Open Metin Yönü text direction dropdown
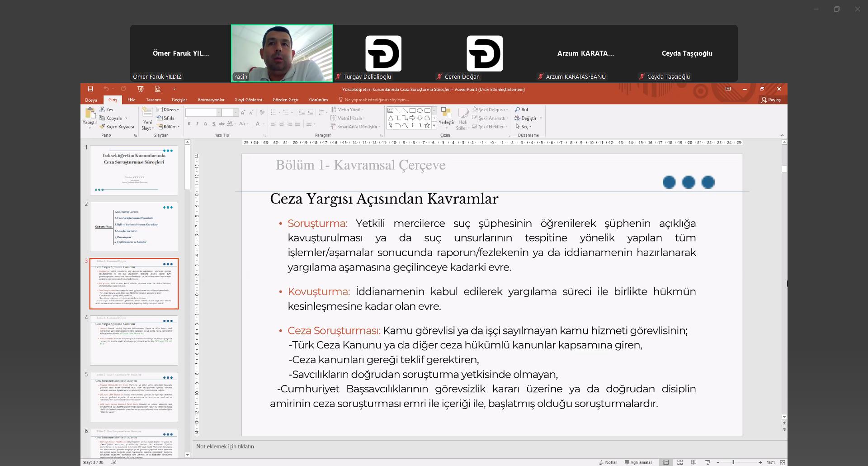This screenshot has height=466, width=868. tap(347, 109)
